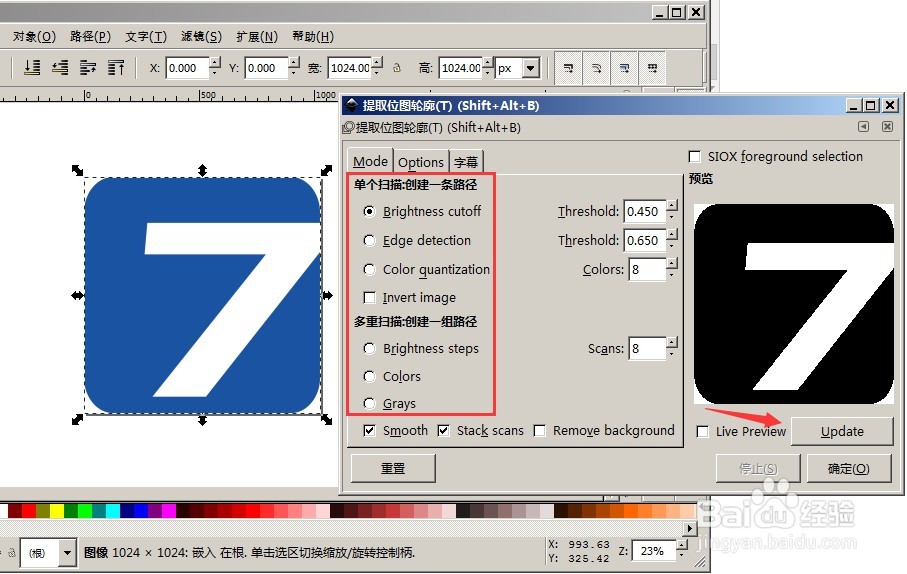Enable Invert image checkbox
This screenshot has width=907, height=574.
pyautogui.click(x=369, y=297)
